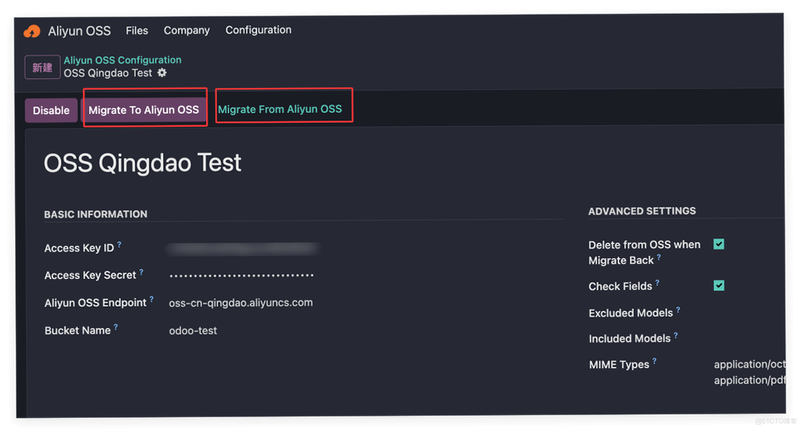Click the endpoint field oss-cn-qingdao.aliyuncs.com
The image size is (800, 431).
241,302
